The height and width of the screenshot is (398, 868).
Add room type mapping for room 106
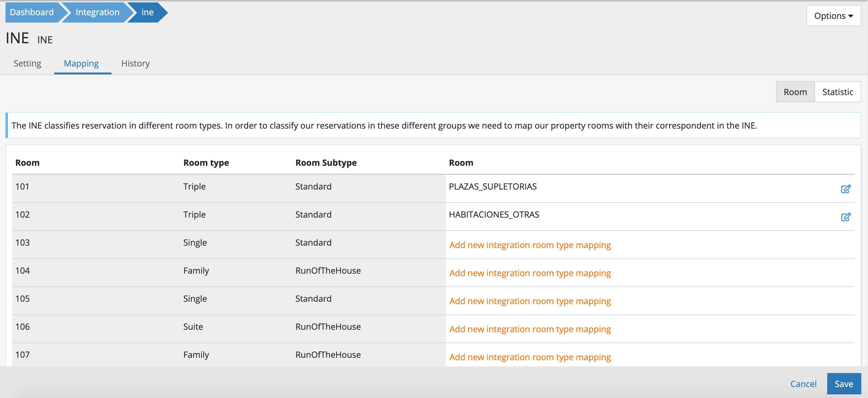click(530, 329)
